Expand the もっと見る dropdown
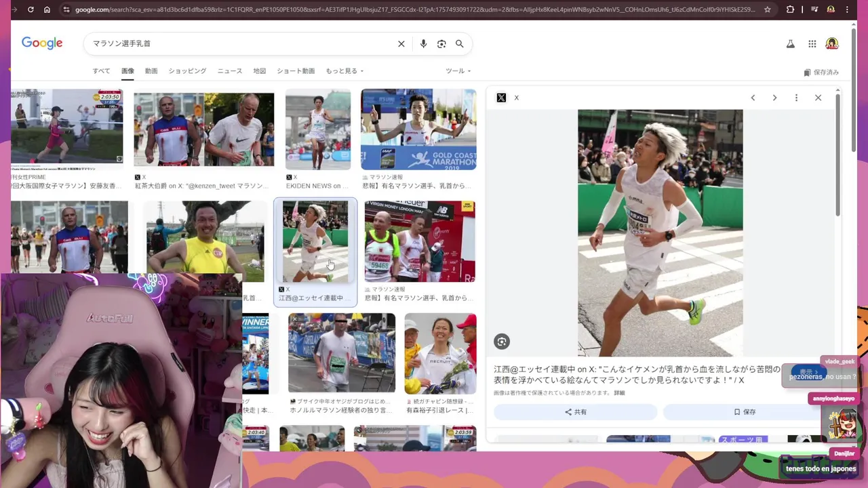Viewport: 868px width, 488px height. click(344, 71)
